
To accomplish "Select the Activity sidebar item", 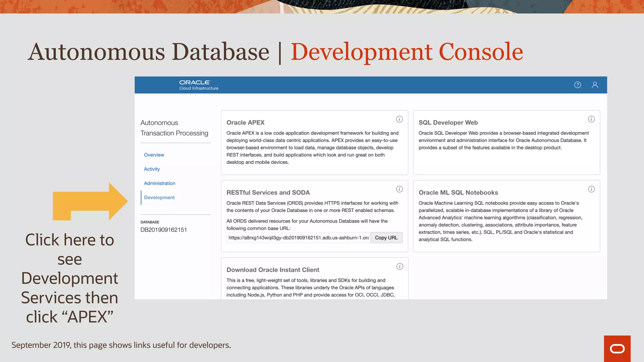I will (152, 169).
